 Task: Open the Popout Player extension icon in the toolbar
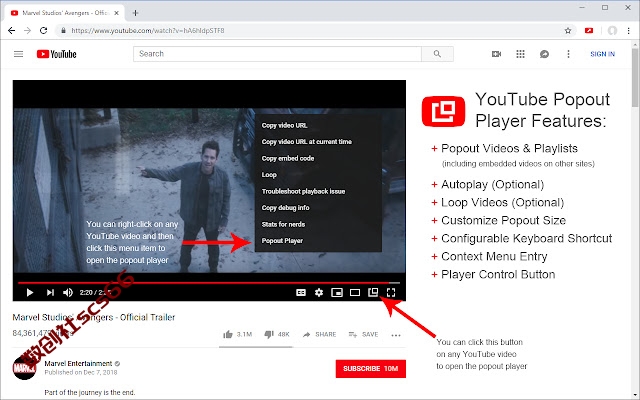(x=589, y=31)
